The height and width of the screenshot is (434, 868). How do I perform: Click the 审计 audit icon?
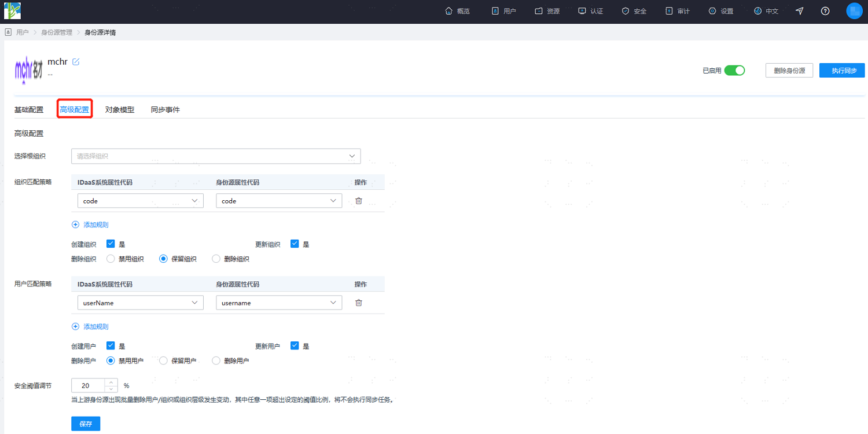[669, 11]
